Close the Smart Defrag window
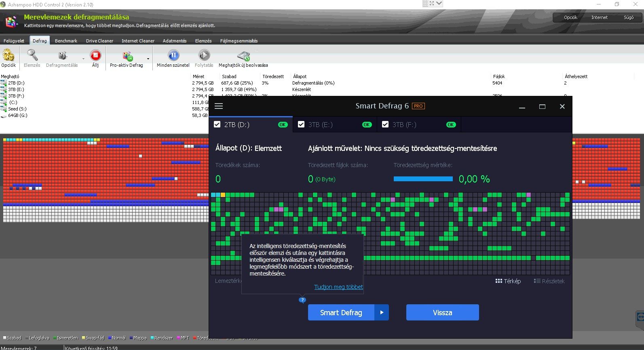The width and height of the screenshot is (644, 350). 562,106
